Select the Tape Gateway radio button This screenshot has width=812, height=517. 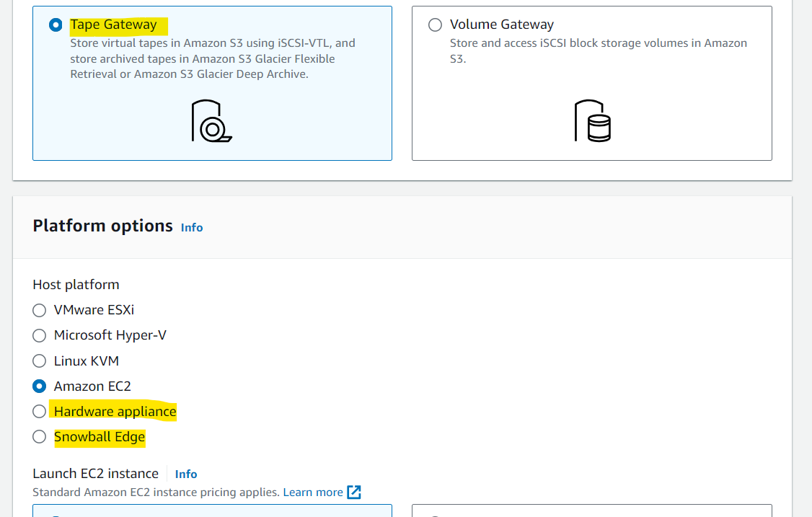[x=56, y=25]
